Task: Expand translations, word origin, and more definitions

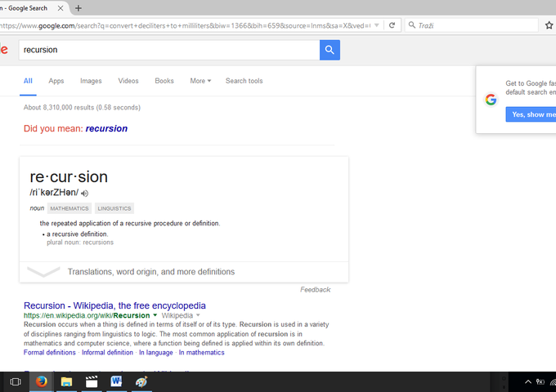Action: 150,272
